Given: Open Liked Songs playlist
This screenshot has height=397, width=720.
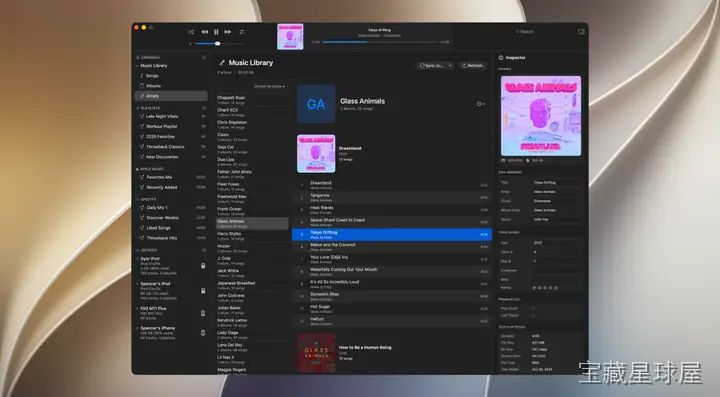Looking at the screenshot, I should coord(171,228).
